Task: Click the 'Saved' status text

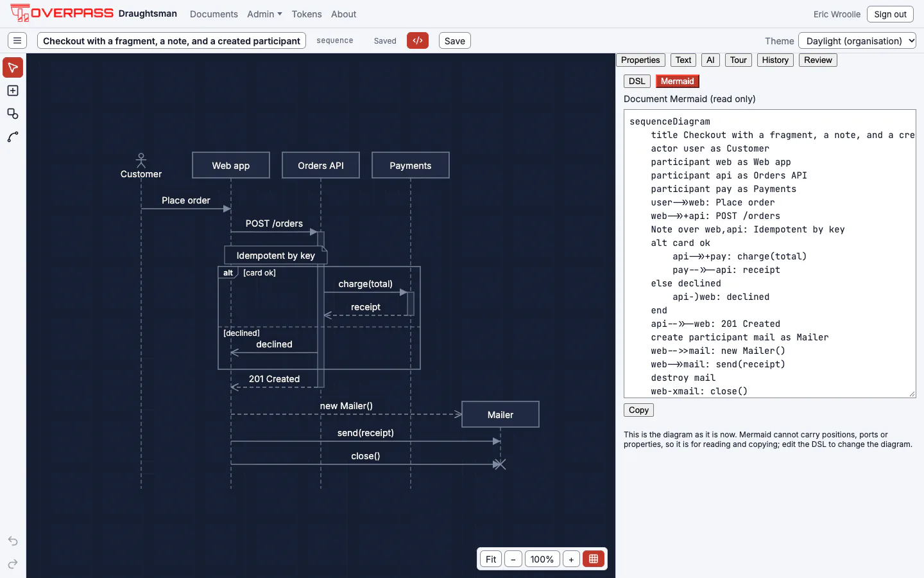Action: [385, 40]
